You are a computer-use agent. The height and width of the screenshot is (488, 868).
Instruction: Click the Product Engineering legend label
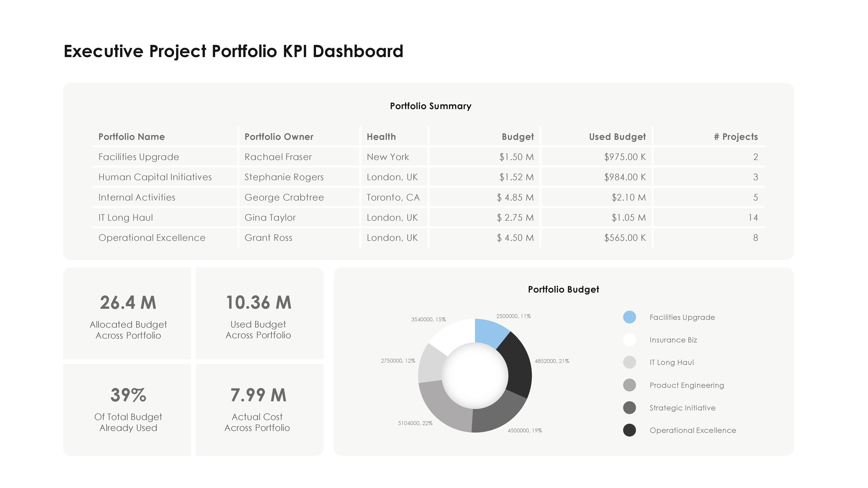tap(687, 385)
